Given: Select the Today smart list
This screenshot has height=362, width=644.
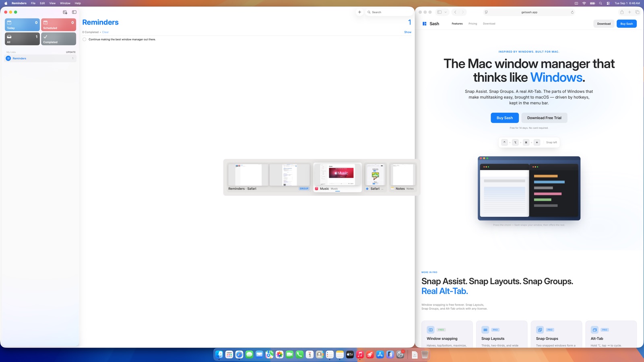Looking at the screenshot, I should 22,25.
